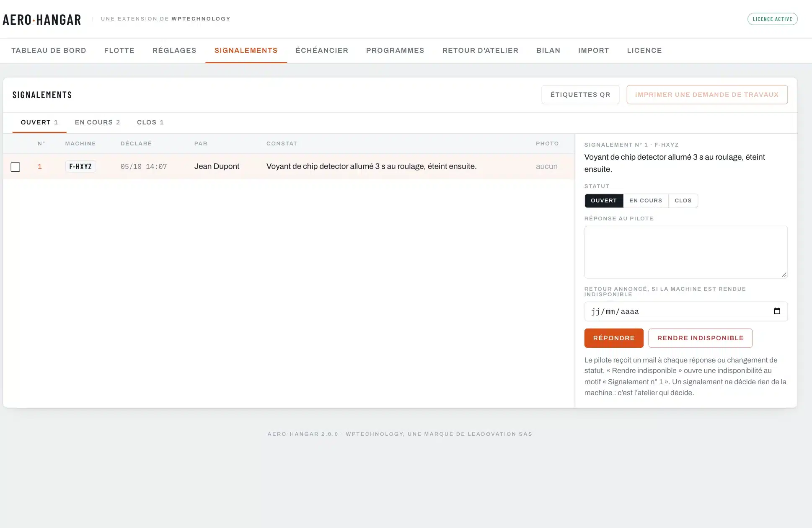Click the Machine column header
The width and height of the screenshot is (812, 528).
(80, 143)
